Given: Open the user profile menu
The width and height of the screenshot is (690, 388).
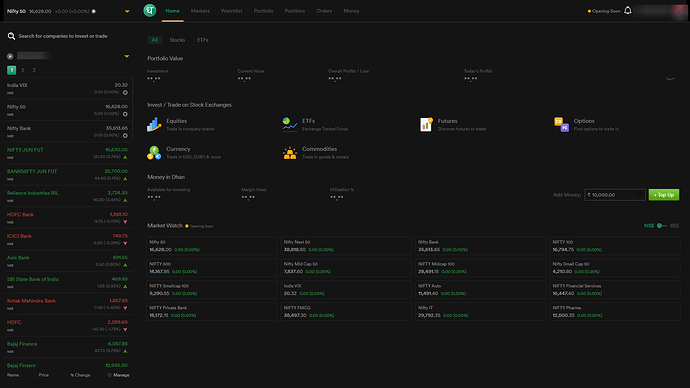Looking at the screenshot, I should point(661,11).
